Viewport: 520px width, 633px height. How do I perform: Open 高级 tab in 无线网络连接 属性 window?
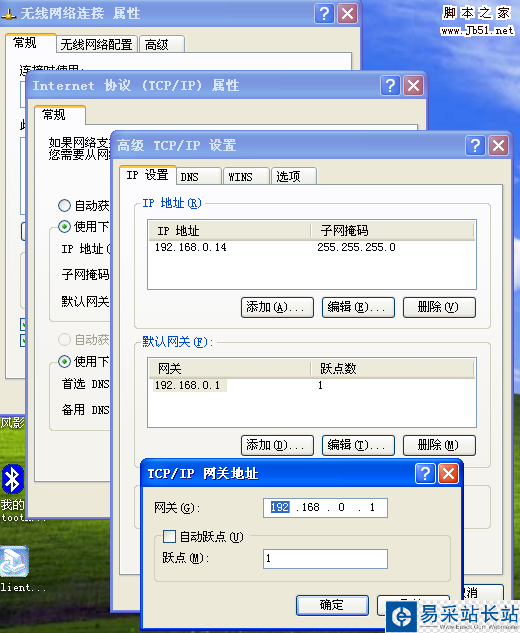[x=162, y=44]
